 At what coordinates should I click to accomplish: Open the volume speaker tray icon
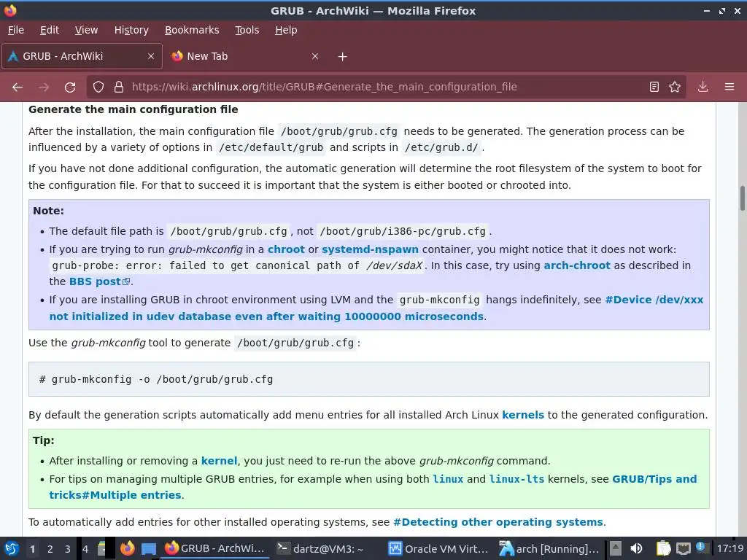coord(636,548)
